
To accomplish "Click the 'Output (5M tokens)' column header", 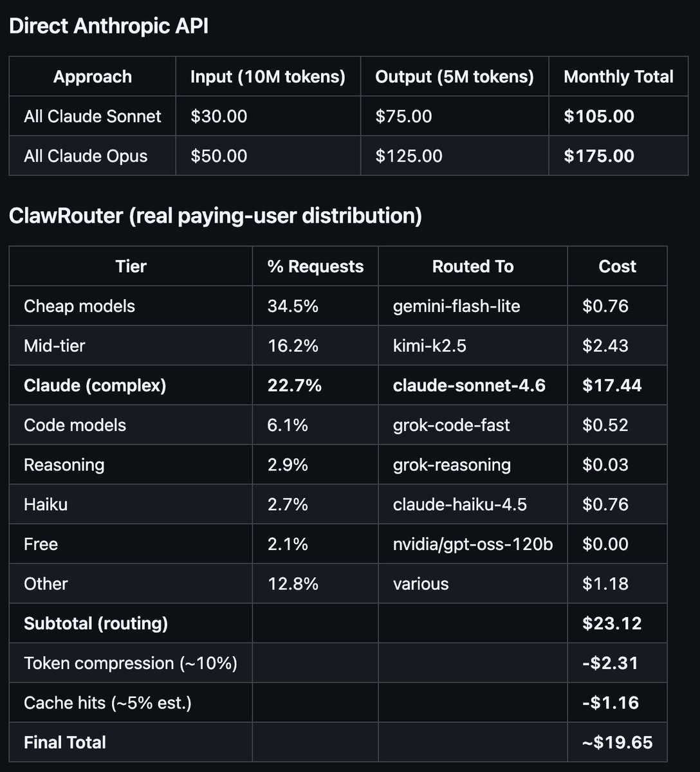I will coord(454,77).
